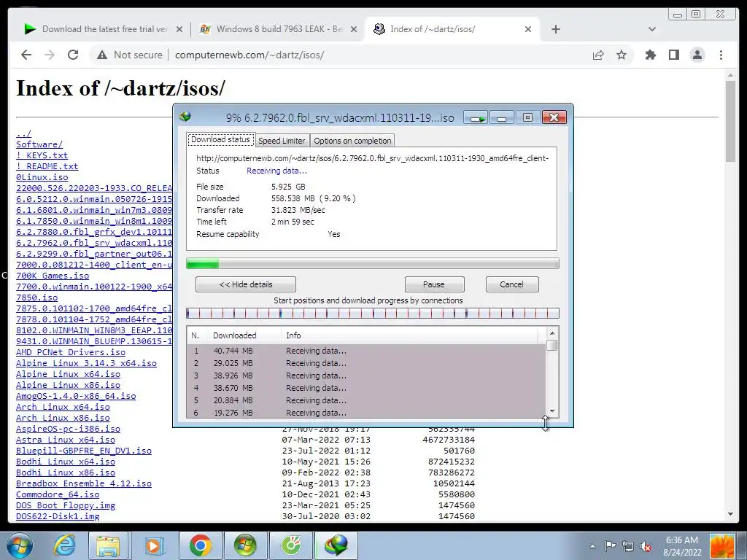Image resolution: width=747 pixels, height=560 pixels.
Task: Click the N. column header
Action: pos(198,335)
